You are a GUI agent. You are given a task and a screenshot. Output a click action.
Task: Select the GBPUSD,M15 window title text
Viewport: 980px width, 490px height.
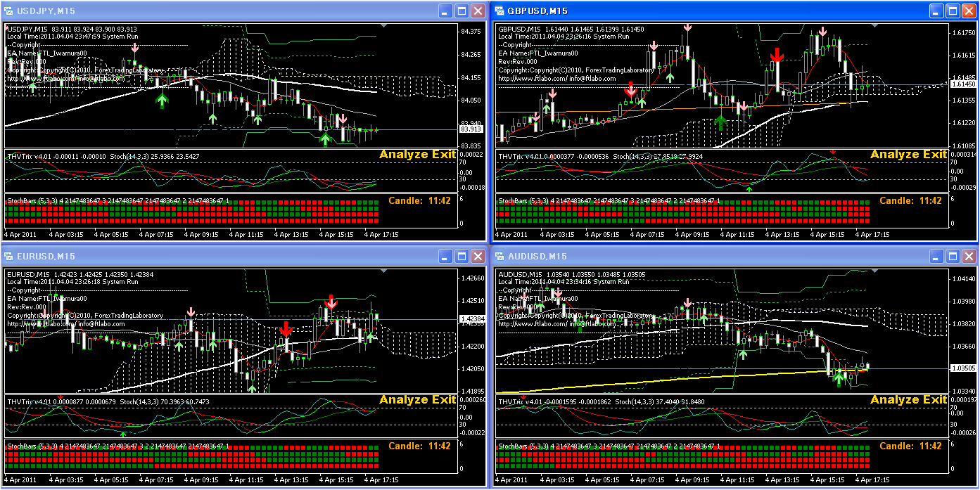537,11
